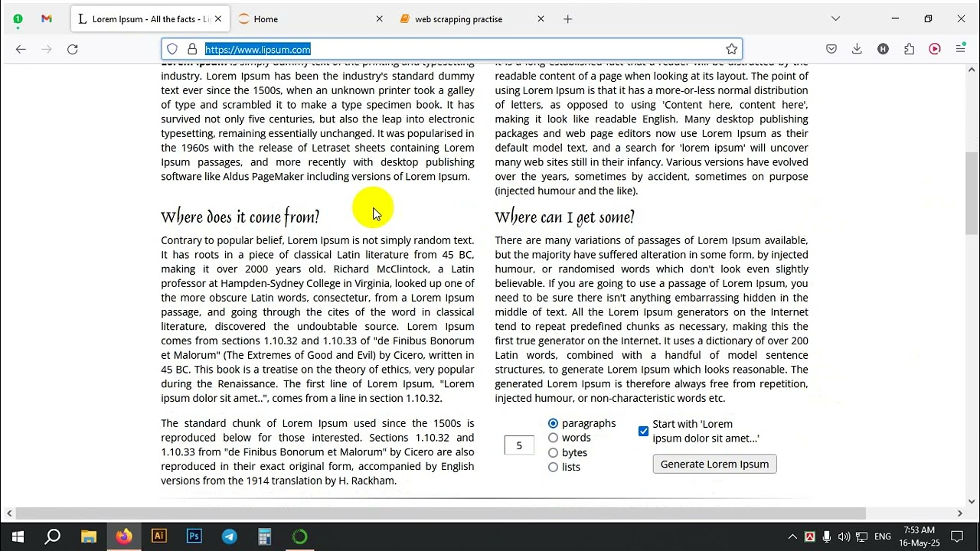
Task: Change the ENG input language
Action: 882,536
